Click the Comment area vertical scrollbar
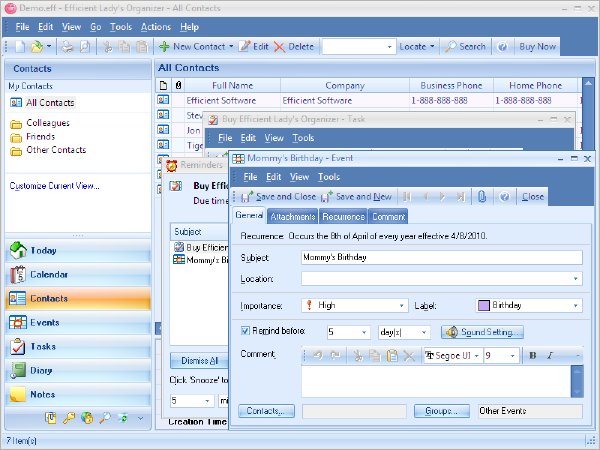Image resolution: width=600 pixels, height=450 pixels. pos(577,382)
